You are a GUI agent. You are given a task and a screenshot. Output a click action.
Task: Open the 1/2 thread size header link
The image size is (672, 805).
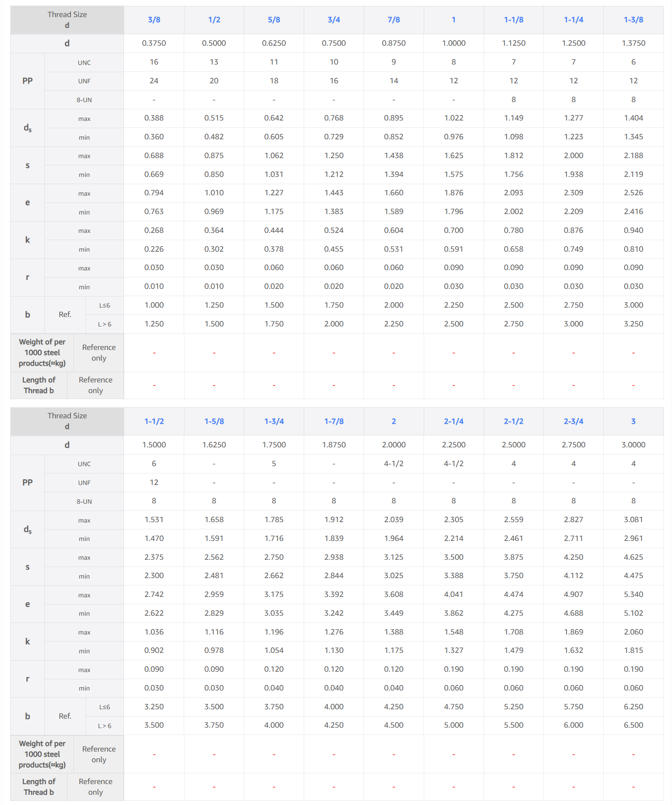pyautogui.click(x=214, y=20)
